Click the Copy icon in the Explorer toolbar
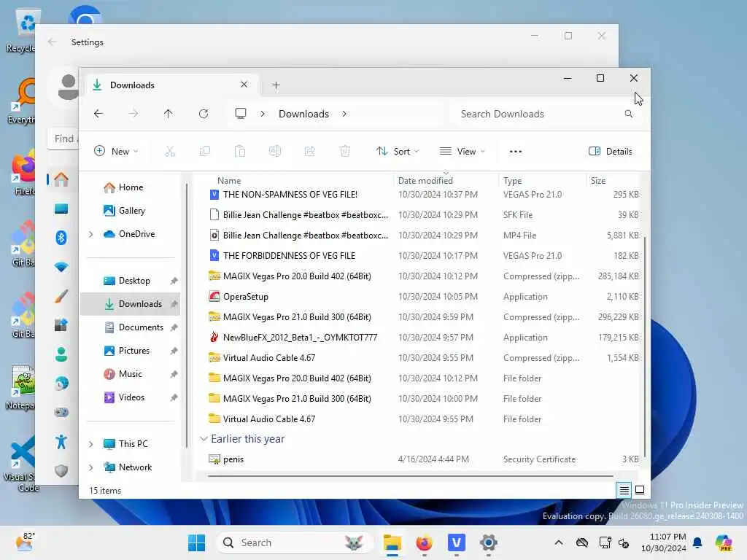 tap(205, 152)
